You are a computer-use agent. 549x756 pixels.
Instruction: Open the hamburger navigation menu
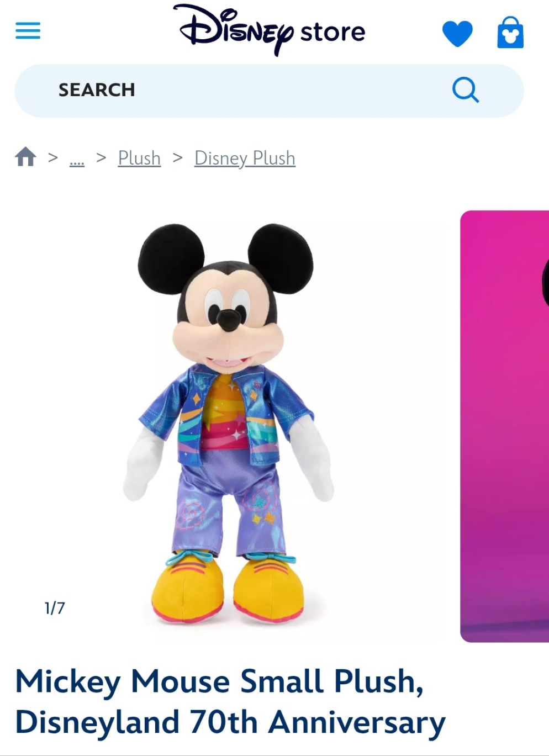(28, 31)
